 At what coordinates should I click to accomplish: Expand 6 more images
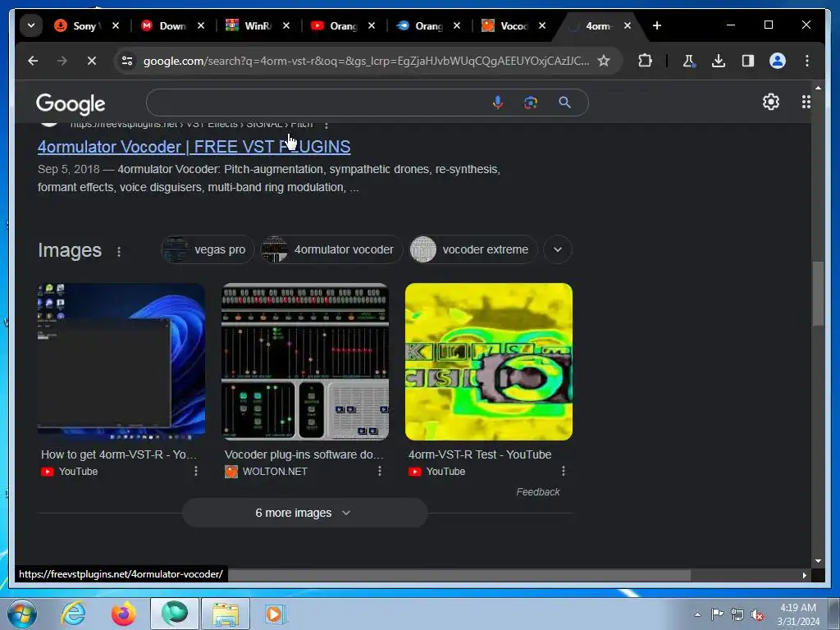pyautogui.click(x=304, y=513)
